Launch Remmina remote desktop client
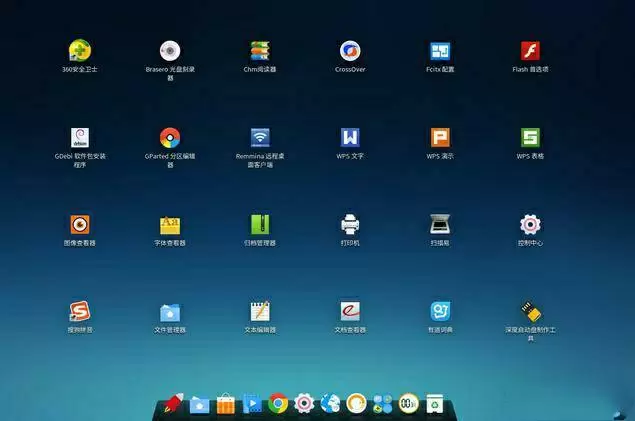 click(x=260, y=138)
